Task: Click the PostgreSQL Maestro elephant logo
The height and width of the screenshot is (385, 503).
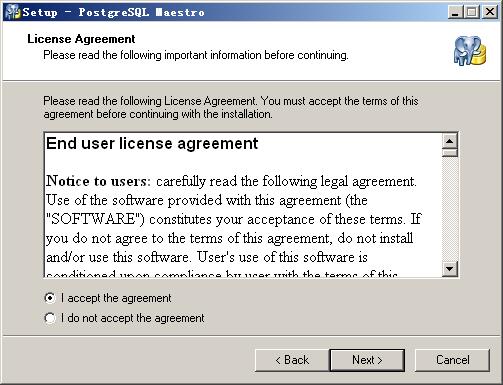Action: [x=470, y=51]
